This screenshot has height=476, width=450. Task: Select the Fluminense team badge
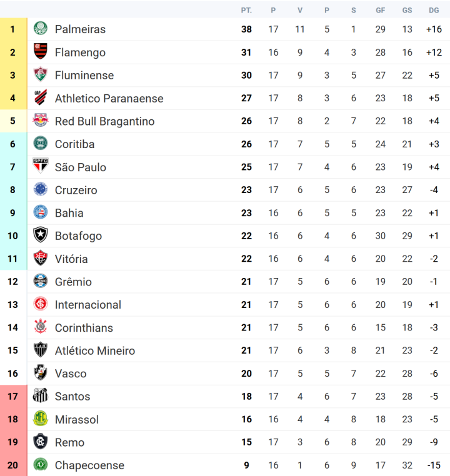click(41, 75)
